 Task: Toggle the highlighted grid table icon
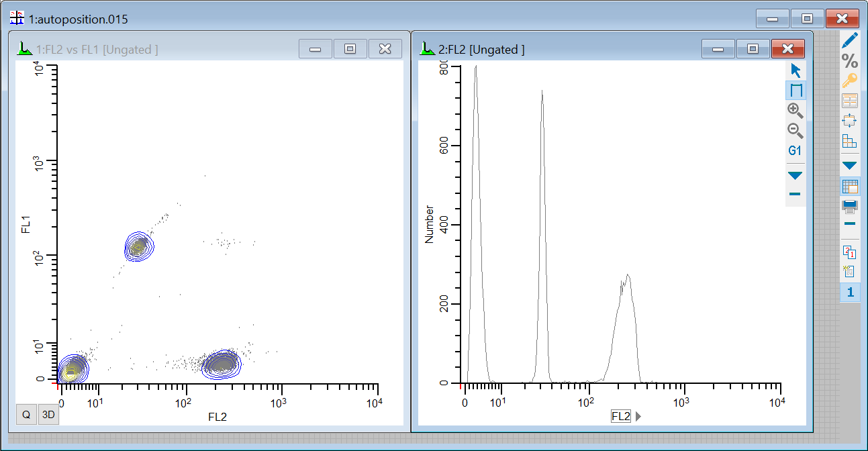tap(850, 187)
